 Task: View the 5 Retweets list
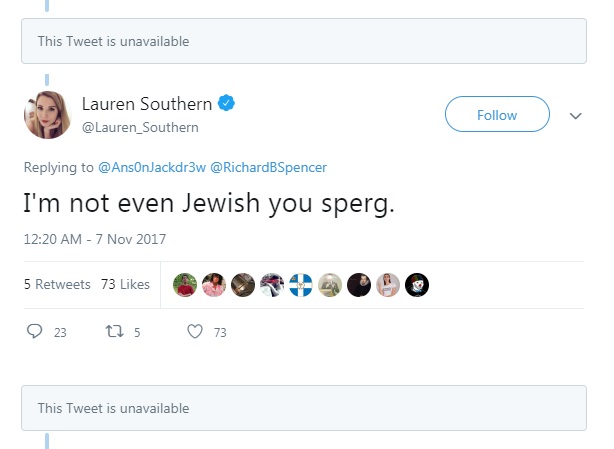coord(57,284)
